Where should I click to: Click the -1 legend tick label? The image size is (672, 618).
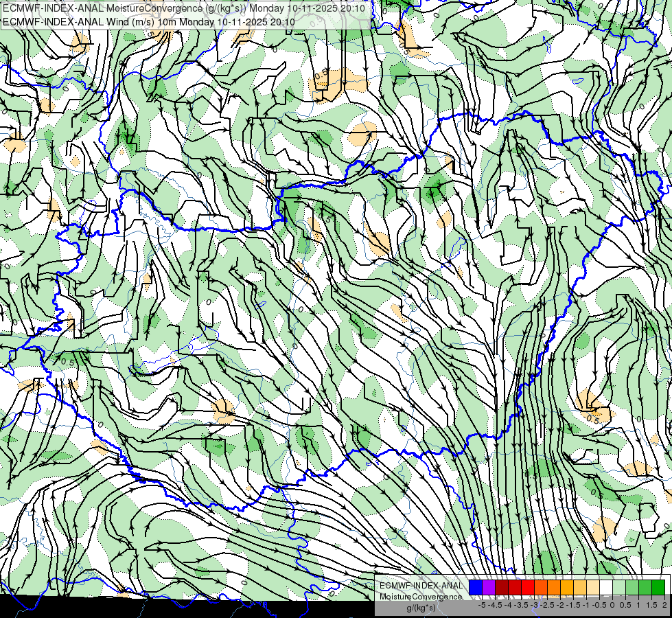(587, 605)
